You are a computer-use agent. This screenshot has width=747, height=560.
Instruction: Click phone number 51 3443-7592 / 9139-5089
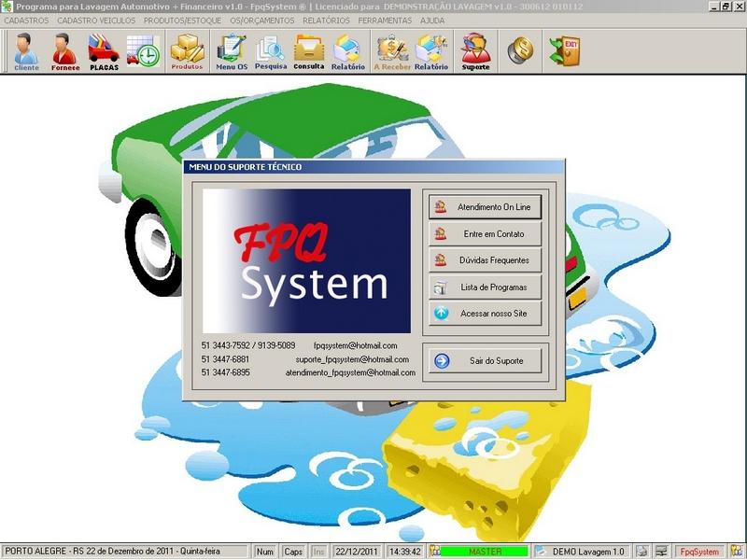pos(248,345)
